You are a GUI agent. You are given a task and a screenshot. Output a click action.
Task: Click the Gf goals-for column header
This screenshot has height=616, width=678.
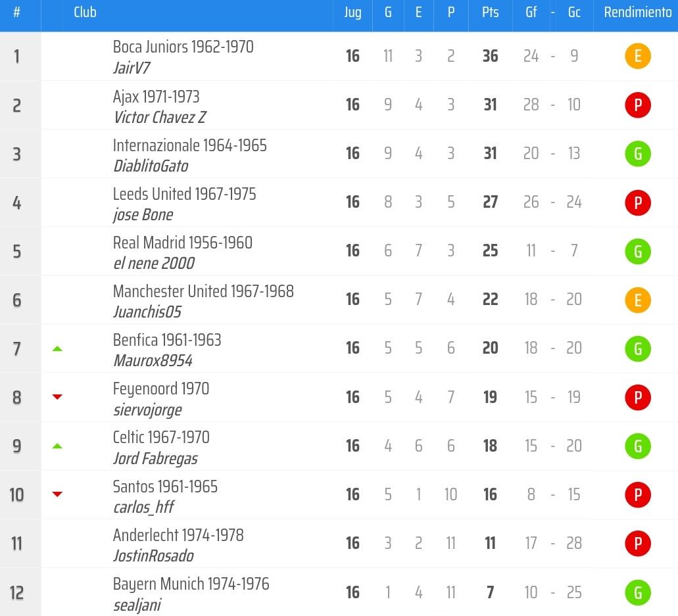point(531,12)
